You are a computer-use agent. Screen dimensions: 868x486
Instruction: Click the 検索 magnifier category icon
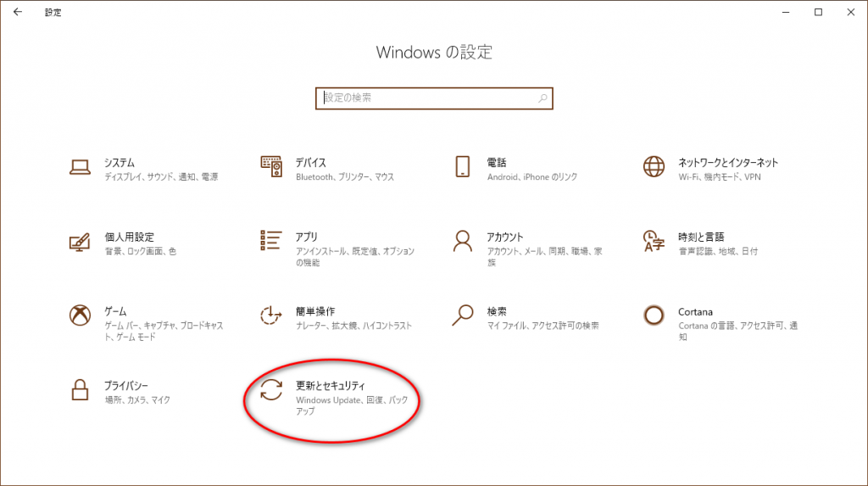[x=462, y=316]
